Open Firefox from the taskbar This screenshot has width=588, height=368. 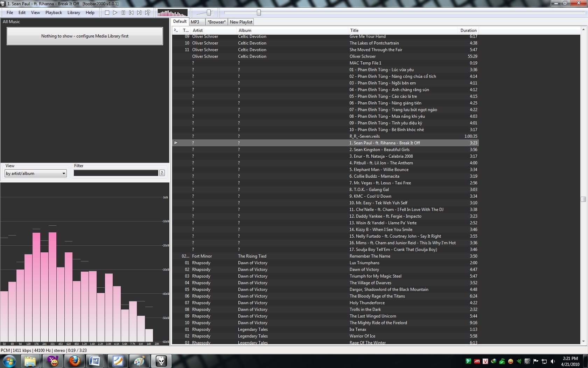pyautogui.click(x=75, y=361)
